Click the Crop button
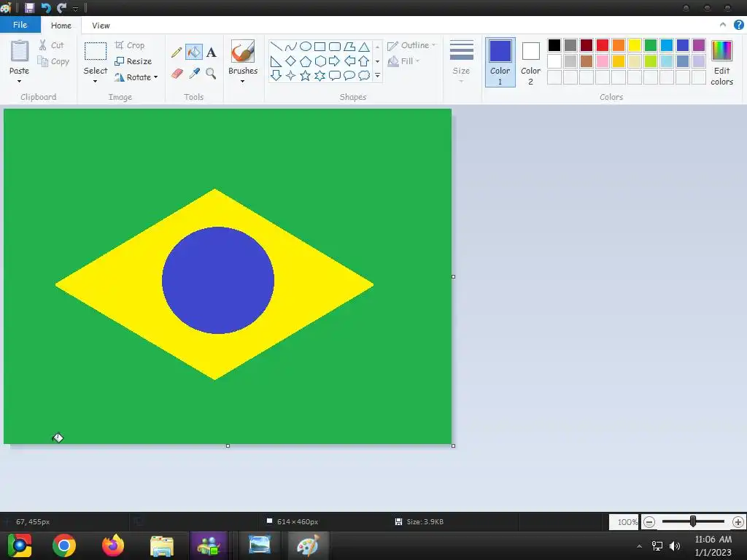 (130, 45)
